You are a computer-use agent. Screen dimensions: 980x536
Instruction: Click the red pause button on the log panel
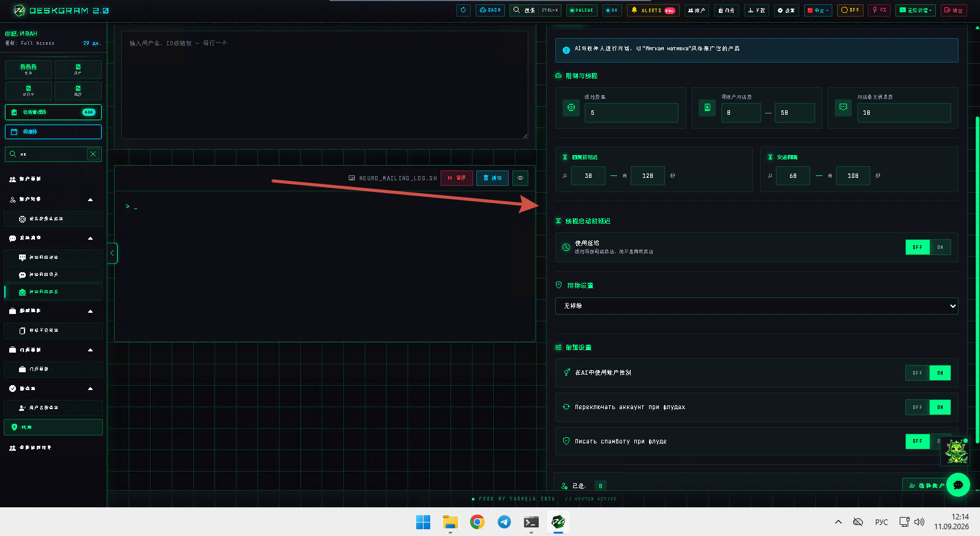[457, 178]
